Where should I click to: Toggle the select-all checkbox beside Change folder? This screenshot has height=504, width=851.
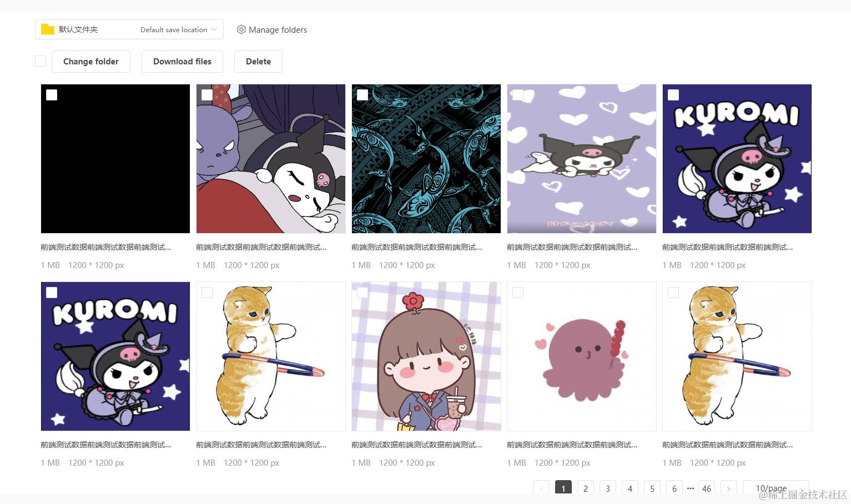(41, 61)
